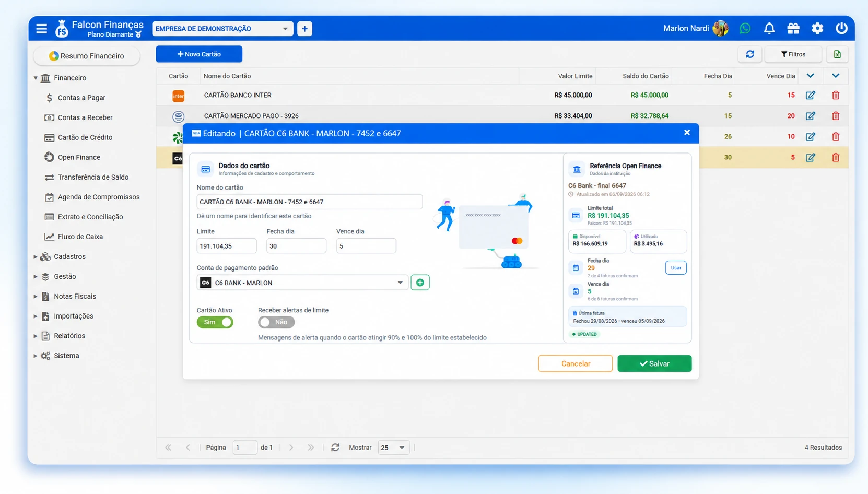Toggle Cartão Ativo switch
The image size is (868, 494).
(x=215, y=322)
